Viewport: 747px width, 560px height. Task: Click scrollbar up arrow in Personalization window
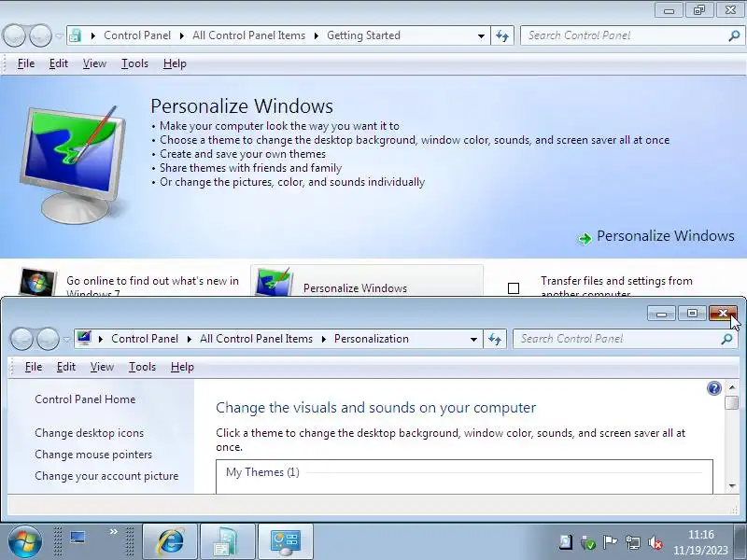coord(732,387)
